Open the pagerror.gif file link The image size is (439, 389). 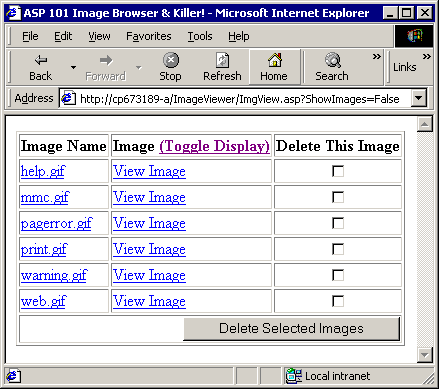pos(56,223)
